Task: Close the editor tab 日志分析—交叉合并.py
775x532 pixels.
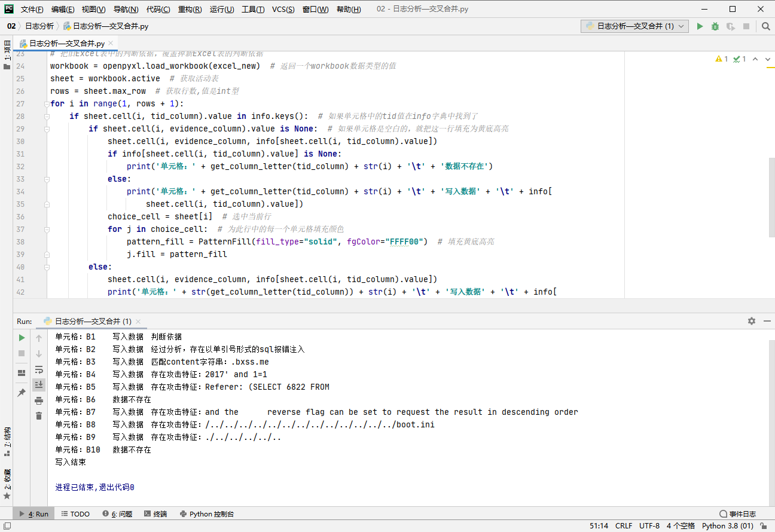Action: pyautogui.click(x=112, y=44)
